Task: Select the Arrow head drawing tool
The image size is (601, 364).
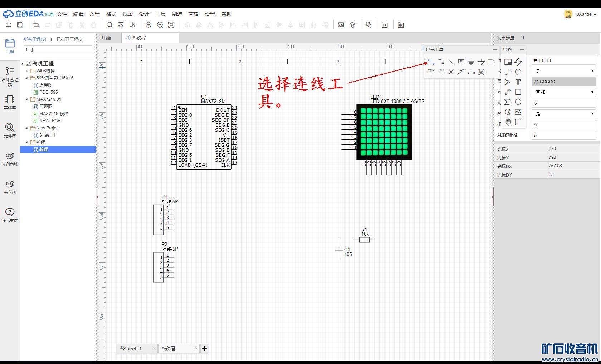Action: click(x=508, y=82)
